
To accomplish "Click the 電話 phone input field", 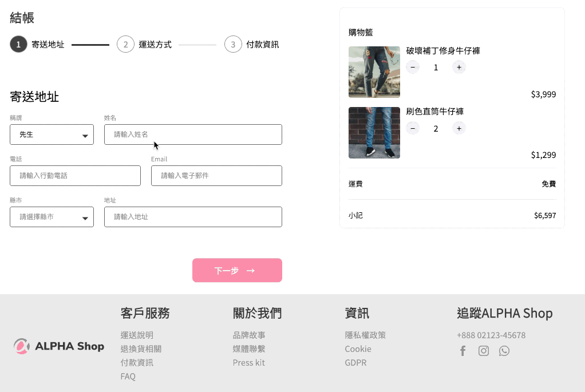I will point(75,176).
